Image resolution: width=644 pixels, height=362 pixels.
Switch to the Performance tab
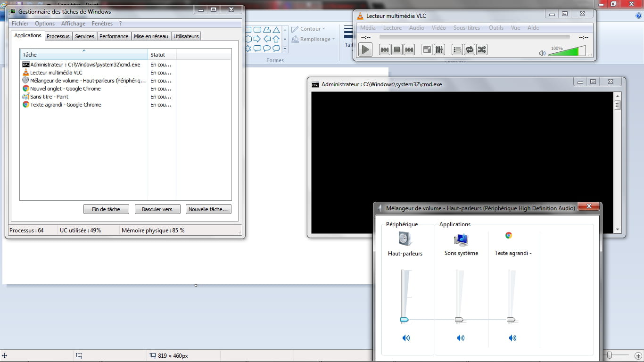(114, 36)
